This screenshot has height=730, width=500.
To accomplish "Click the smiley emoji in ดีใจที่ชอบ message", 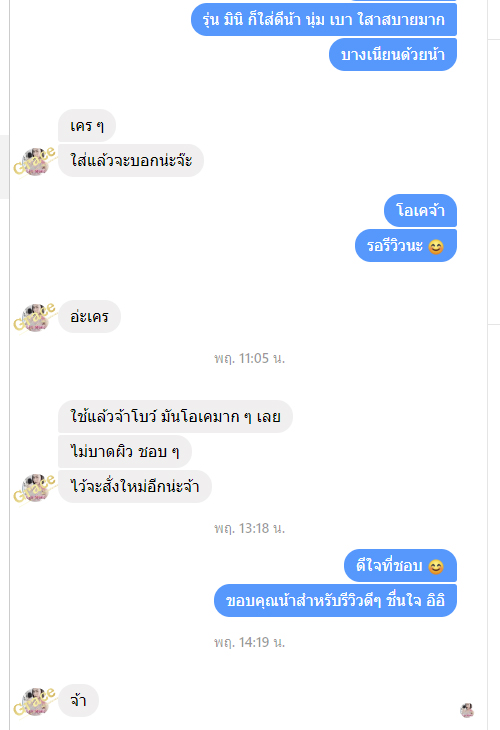I will click(x=436, y=567).
